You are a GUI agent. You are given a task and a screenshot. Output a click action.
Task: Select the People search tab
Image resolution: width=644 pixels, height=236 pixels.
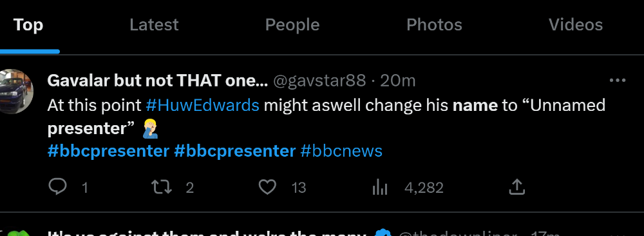(292, 25)
